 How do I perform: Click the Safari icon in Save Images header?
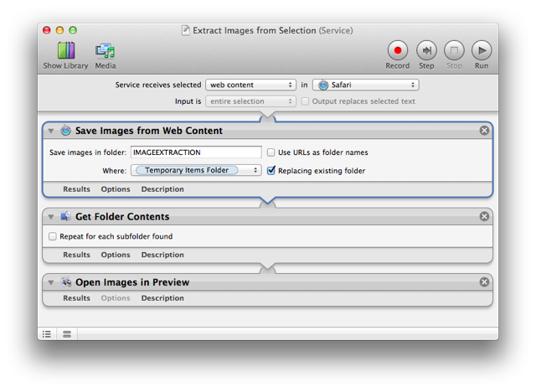click(65, 130)
